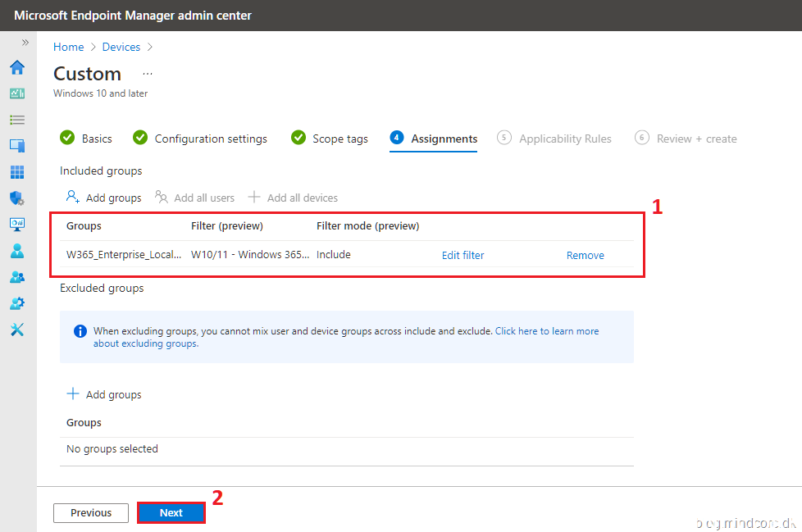Open the ellipsis menu next to Custom

[x=146, y=74]
